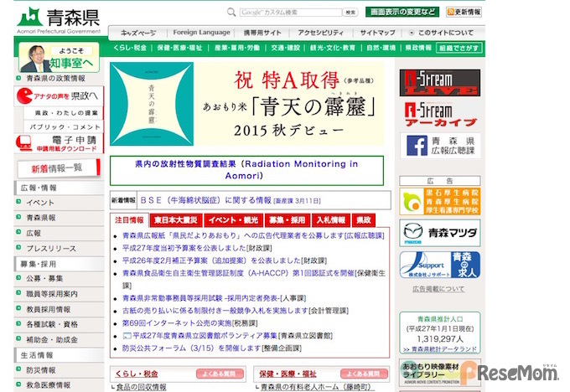
Task: Open 防災情報 sidebar link
Action: tap(41, 370)
